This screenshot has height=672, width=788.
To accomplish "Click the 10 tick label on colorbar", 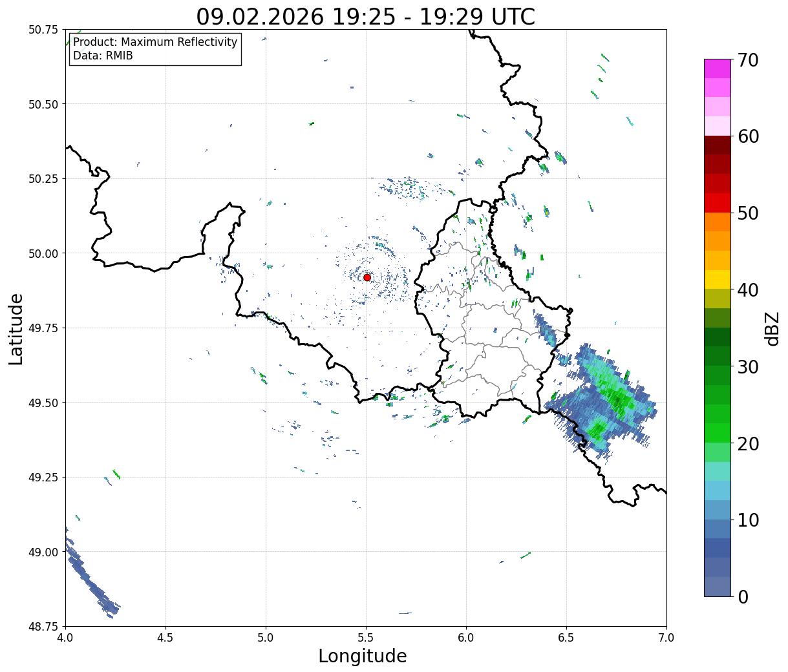I will [747, 520].
